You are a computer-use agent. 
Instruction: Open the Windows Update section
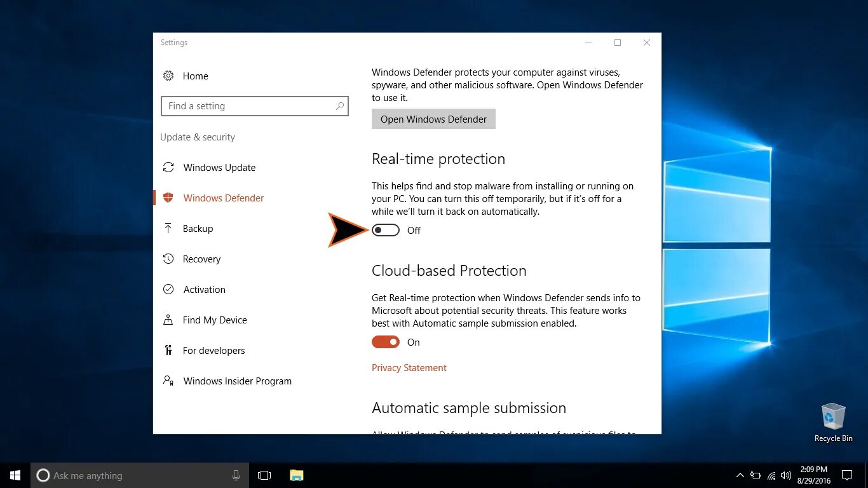(x=219, y=167)
